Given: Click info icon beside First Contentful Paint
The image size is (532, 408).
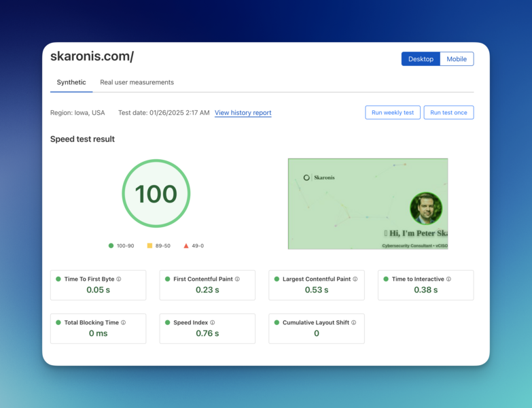Looking at the screenshot, I should [x=237, y=279].
